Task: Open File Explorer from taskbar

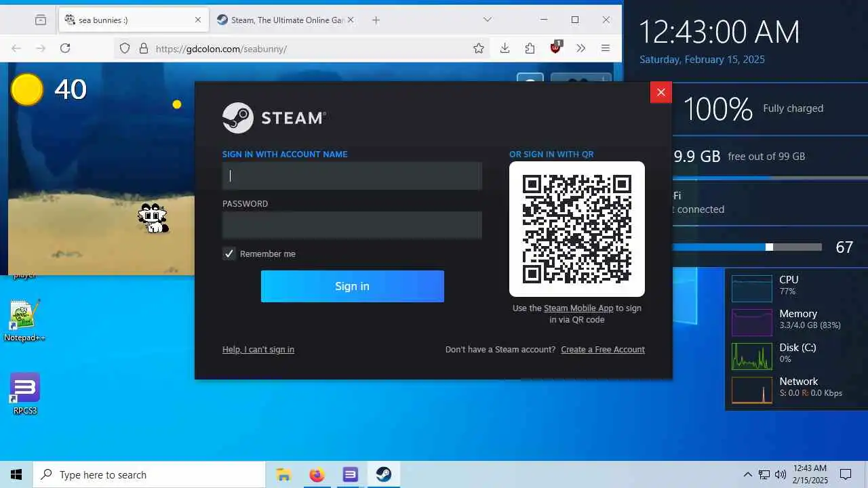Action: (x=283, y=474)
